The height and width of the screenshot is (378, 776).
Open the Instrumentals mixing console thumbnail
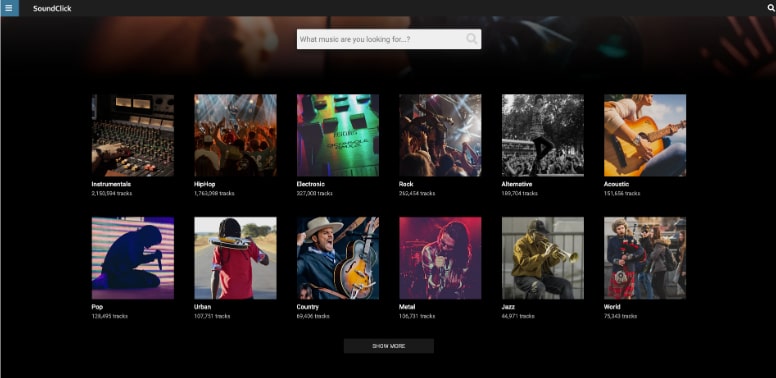click(x=133, y=135)
